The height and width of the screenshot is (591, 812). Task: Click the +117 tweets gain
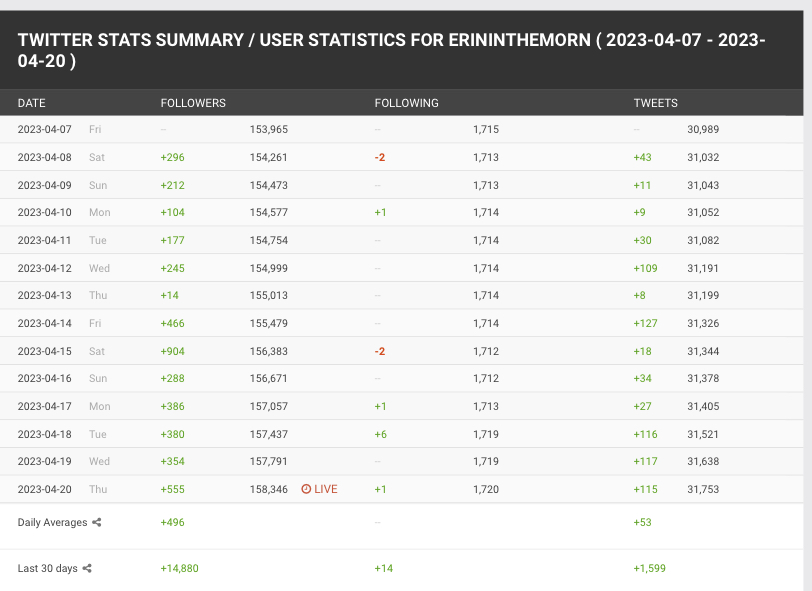[645, 461]
